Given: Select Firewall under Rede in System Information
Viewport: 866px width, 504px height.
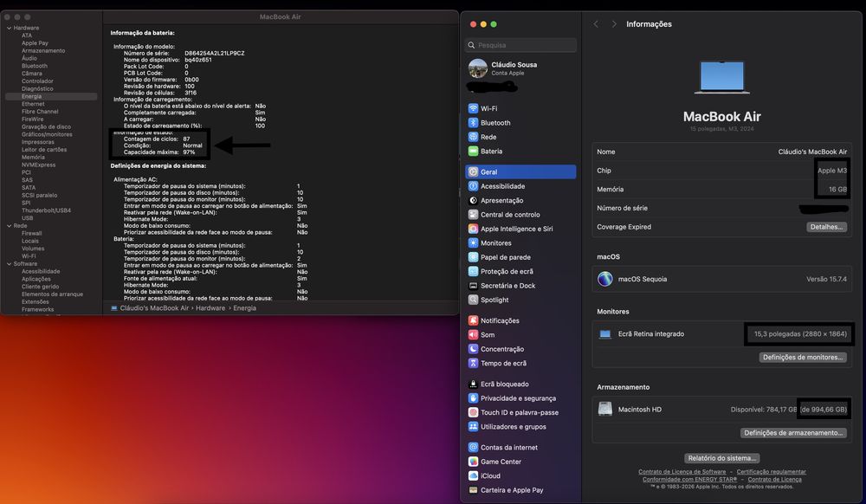Looking at the screenshot, I should pos(31,234).
